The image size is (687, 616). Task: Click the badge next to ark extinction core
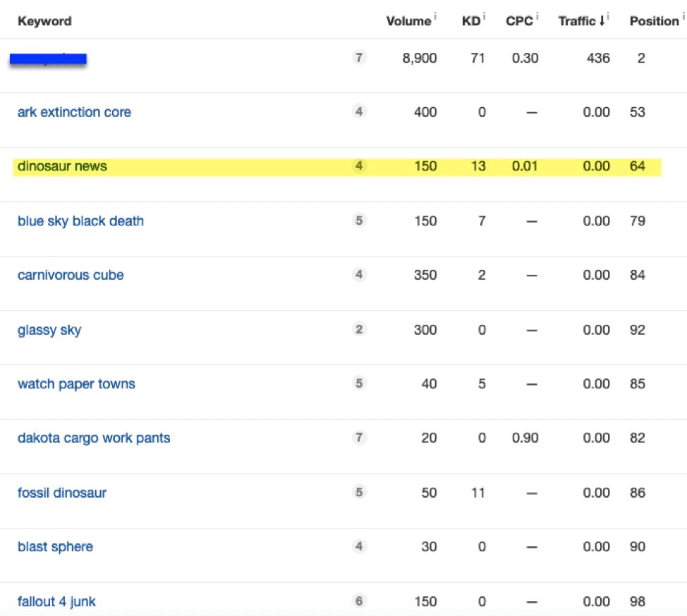(x=359, y=112)
